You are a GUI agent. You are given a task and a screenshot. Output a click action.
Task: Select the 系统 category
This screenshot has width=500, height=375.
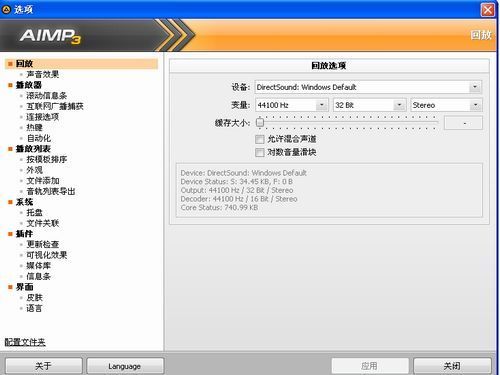point(24,202)
